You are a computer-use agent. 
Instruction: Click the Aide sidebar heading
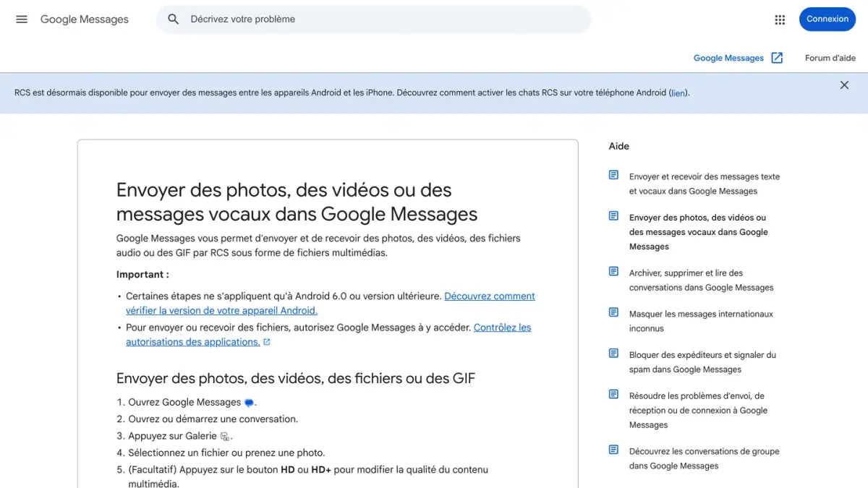click(x=619, y=146)
